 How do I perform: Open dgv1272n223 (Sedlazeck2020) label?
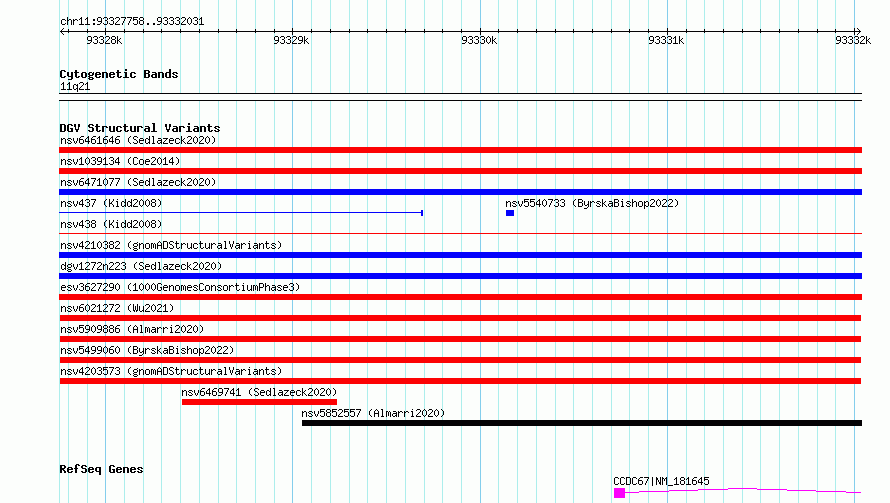[141, 266]
